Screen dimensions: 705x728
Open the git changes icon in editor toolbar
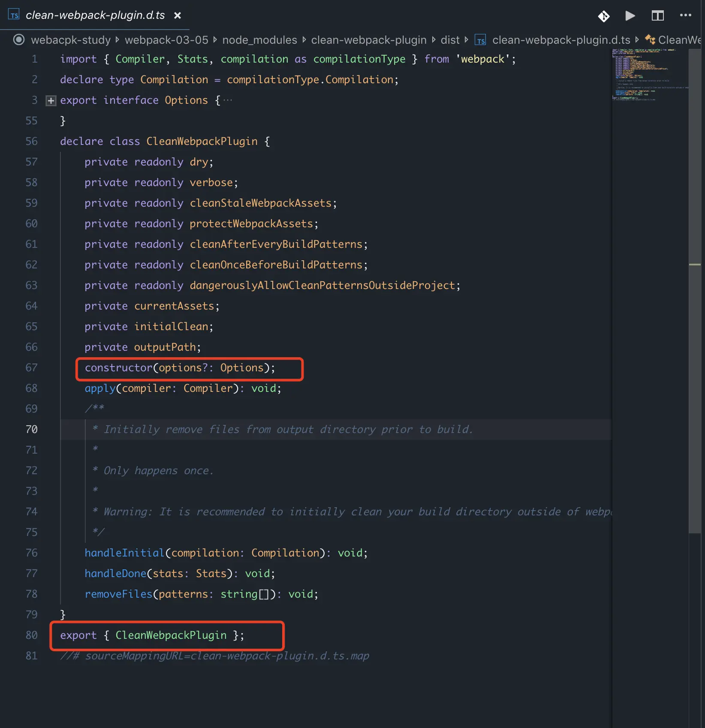click(x=604, y=16)
